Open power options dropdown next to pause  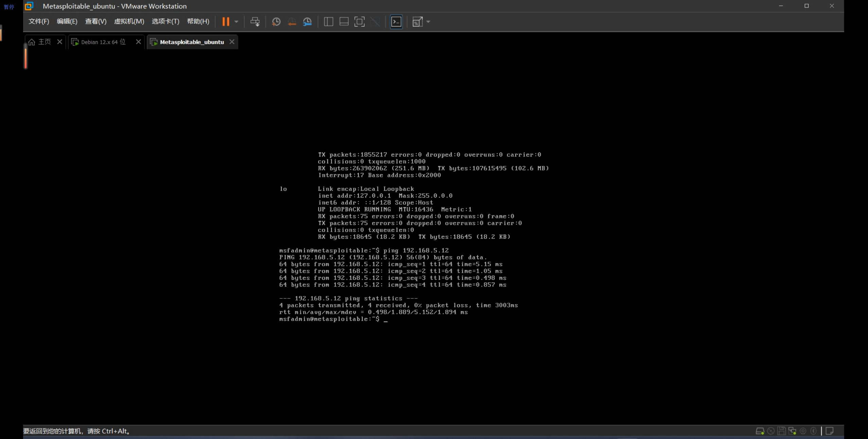(237, 22)
